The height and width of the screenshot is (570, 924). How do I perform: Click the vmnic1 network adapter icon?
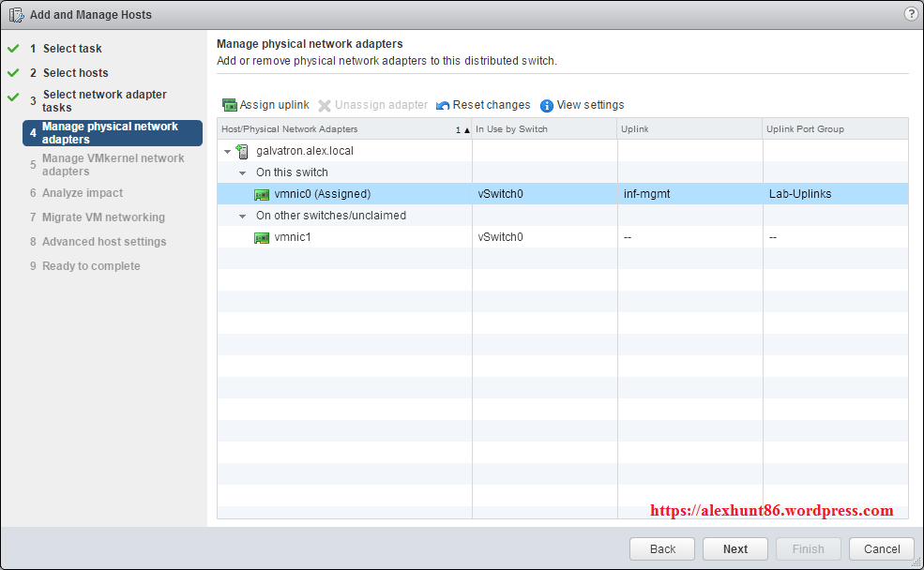tap(262, 237)
